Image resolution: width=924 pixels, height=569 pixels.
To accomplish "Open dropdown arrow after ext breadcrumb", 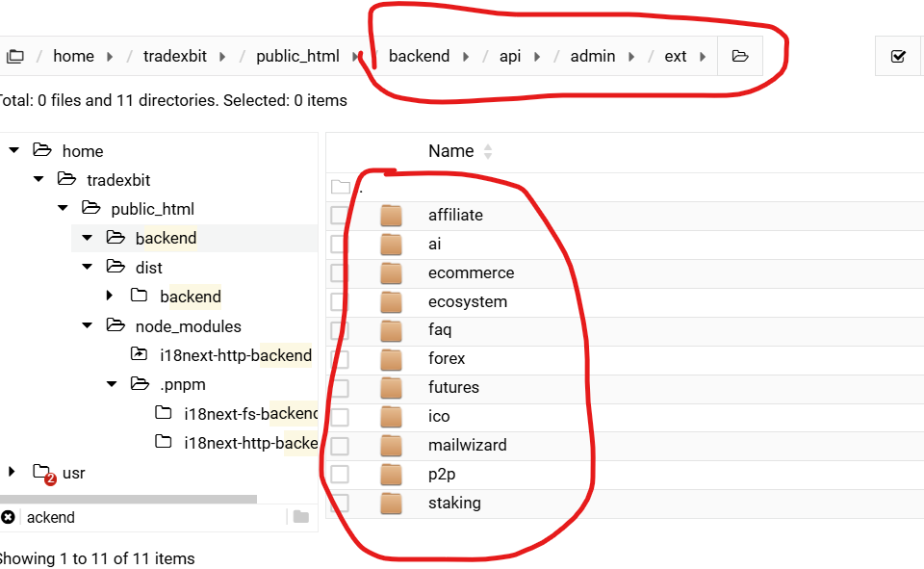I will point(703,57).
